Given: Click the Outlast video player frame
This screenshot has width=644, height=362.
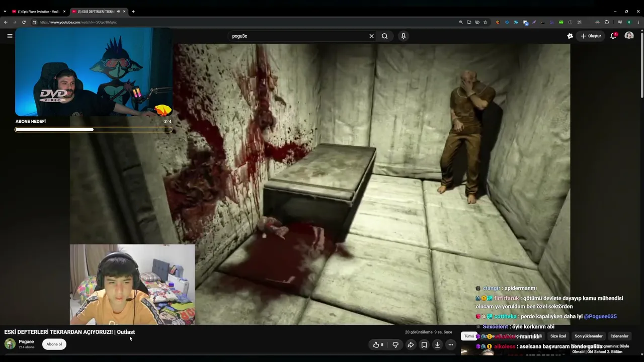Looking at the screenshot, I should [x=320, y=184].
